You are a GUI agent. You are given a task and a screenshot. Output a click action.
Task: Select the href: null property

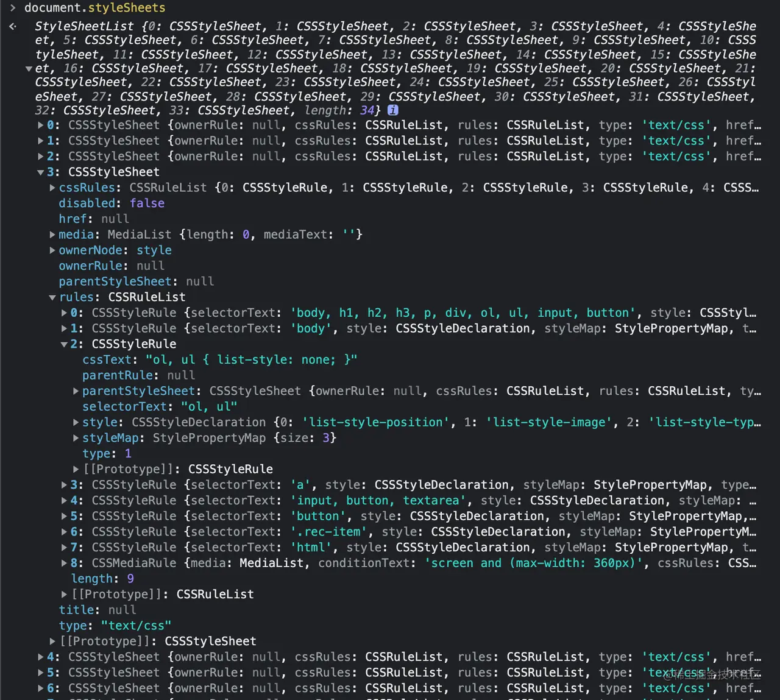(x=94, y=219)
